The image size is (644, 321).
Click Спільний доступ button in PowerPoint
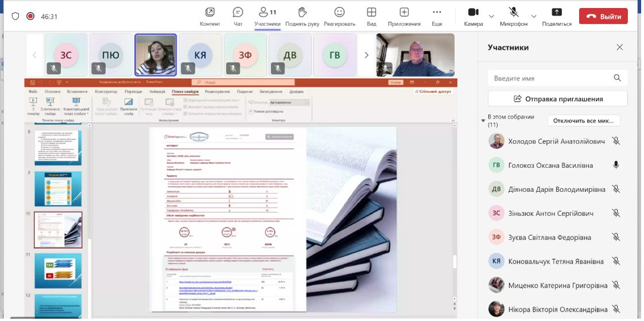click(433, 91)
